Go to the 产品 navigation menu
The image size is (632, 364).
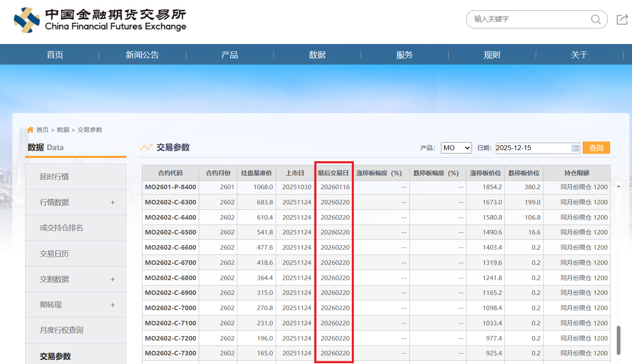[230, 55]
